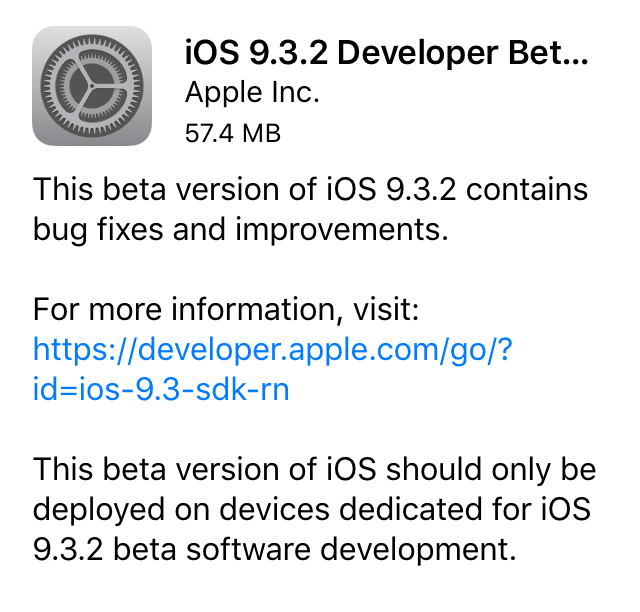Tap the '9.3.2 beta software development.' line
Viewport: 640px width, 612px height.
coord(266,549)
